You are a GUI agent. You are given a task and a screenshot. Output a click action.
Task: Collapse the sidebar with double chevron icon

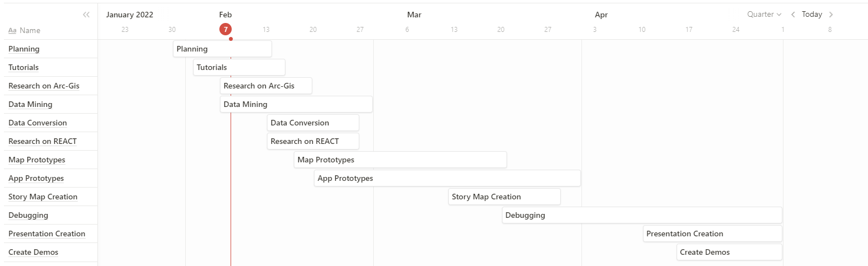[86, 15]
